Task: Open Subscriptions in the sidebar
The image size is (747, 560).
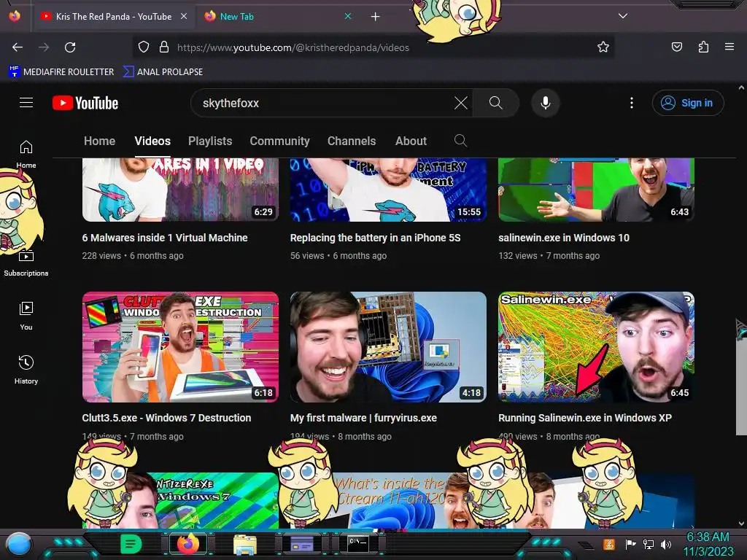Action: [x=26, y=262]
